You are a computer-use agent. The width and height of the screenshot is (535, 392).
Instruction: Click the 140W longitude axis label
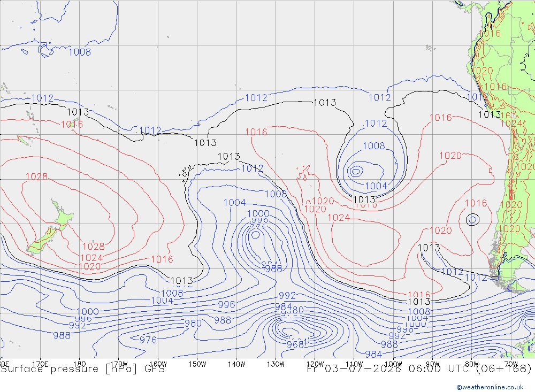click(x=236, y=364)
